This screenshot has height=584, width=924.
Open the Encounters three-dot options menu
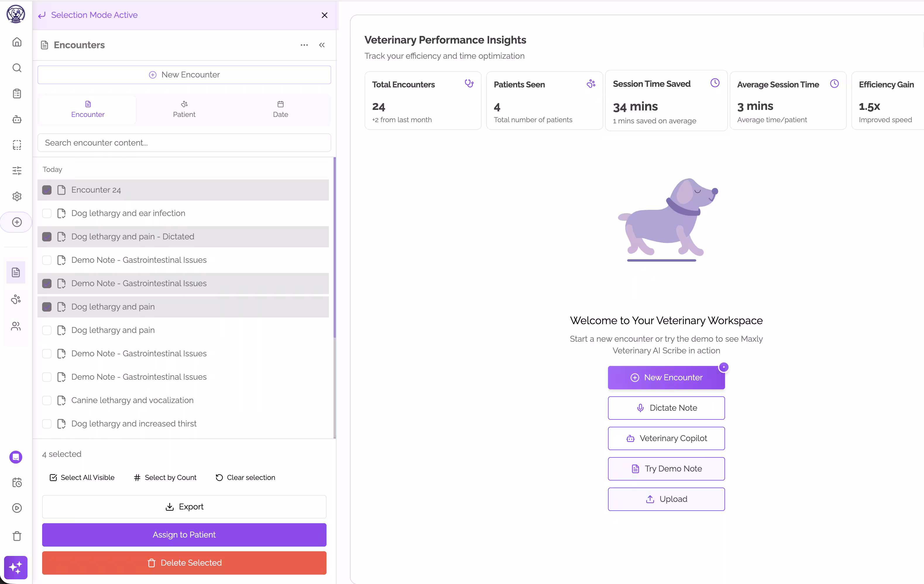pos(304,45)
